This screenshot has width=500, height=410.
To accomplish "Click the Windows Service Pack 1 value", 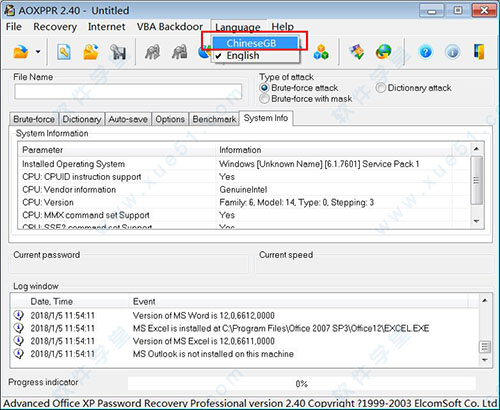I will 319,164.
